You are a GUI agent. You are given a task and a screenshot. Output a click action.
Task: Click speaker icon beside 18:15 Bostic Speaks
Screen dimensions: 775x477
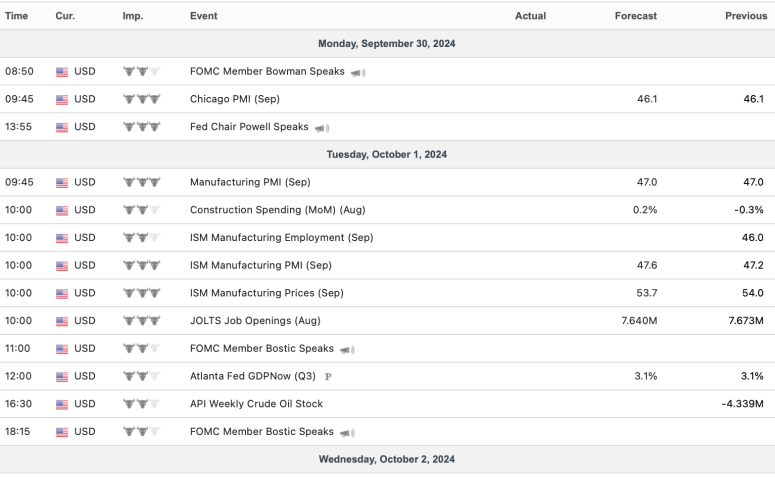click(x=347, y=433)
